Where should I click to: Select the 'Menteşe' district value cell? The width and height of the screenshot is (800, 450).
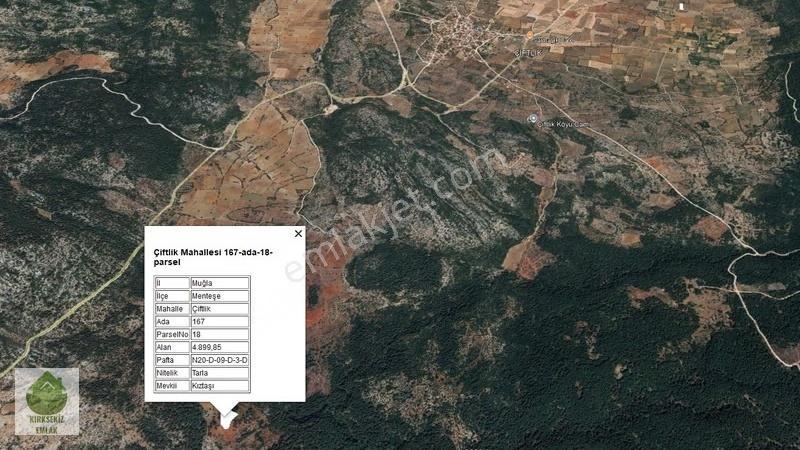(x=220, y=296)
